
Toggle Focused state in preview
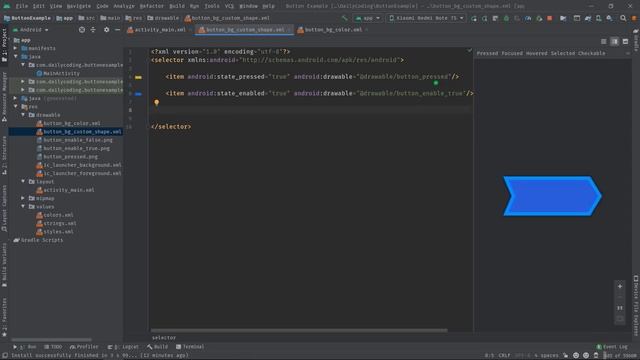pos(512,53)
